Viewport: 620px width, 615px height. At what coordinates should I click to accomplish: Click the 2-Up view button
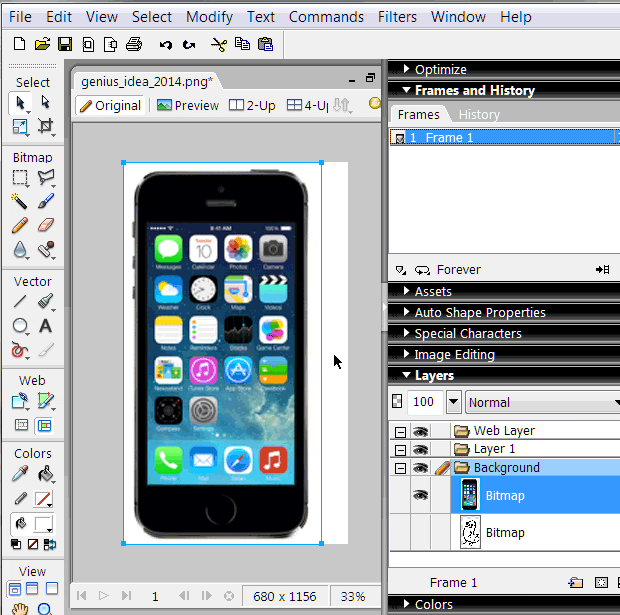pos(252,105)
